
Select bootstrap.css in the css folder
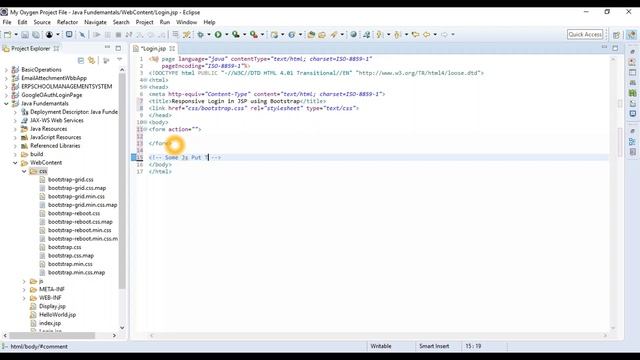pos(64,247)
